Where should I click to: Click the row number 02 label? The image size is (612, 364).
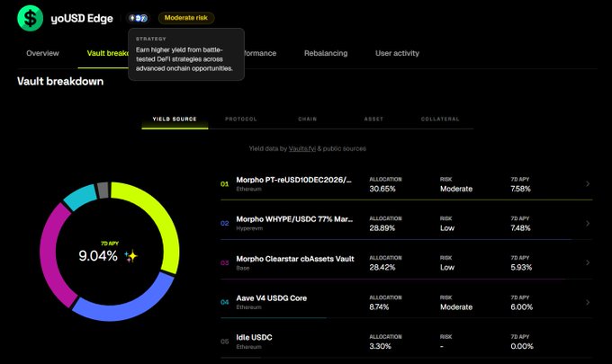tap(225, 223)
